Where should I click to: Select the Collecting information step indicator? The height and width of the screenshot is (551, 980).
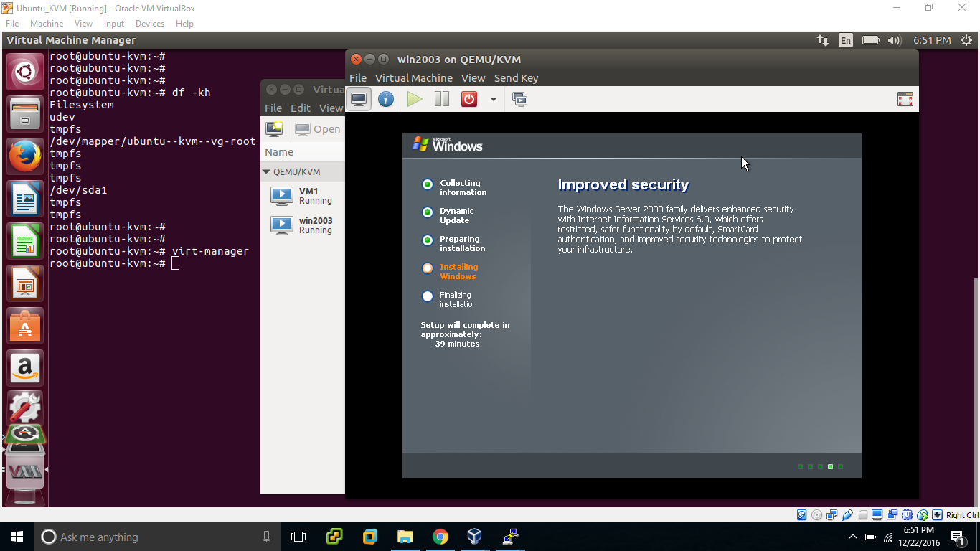(x=428, y=184)
